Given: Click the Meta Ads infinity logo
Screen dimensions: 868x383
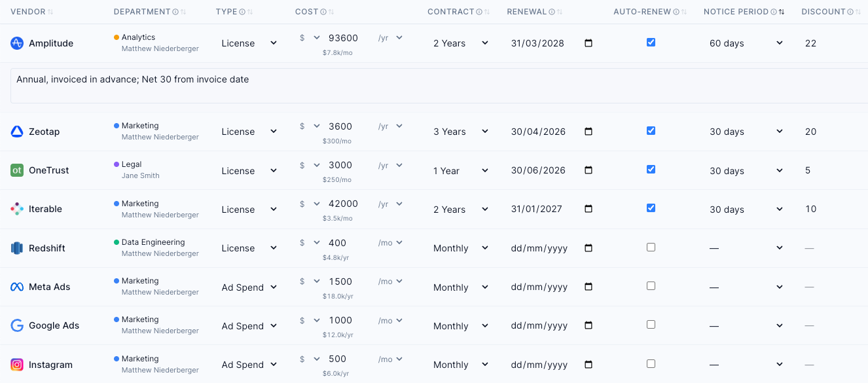Looking at the screenshot, I should pyautogui.click(x=16, y=286).
